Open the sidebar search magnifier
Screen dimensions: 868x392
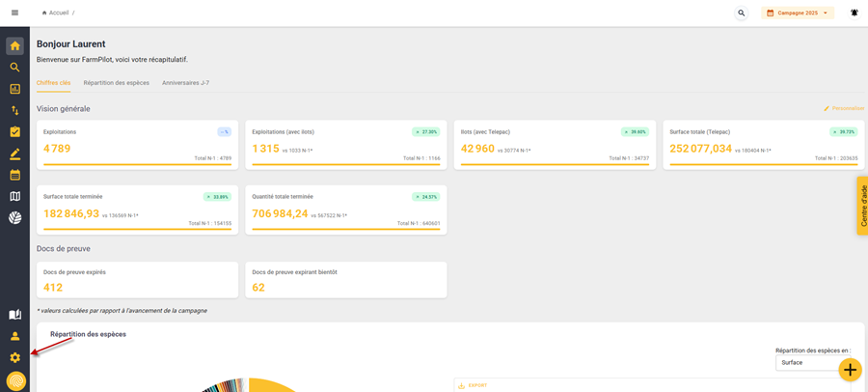pyautogui.click(x=14, y=68)
